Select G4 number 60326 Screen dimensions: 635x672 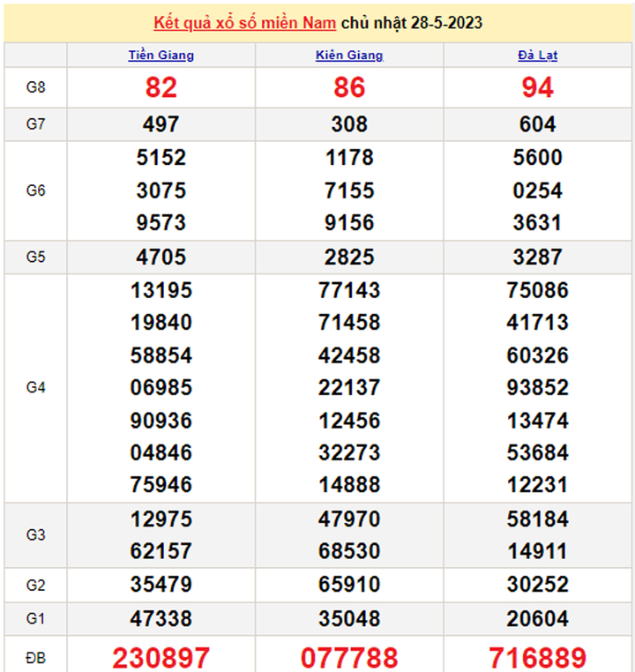(x=538, y=355)
